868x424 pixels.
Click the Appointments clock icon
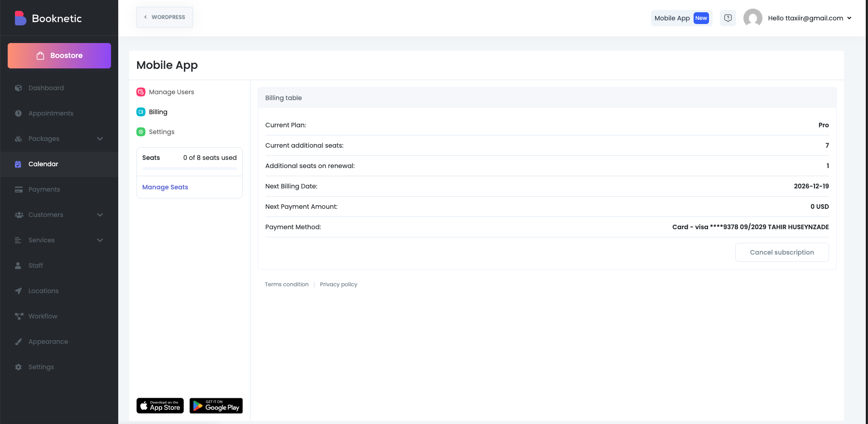tap(18, 113)
